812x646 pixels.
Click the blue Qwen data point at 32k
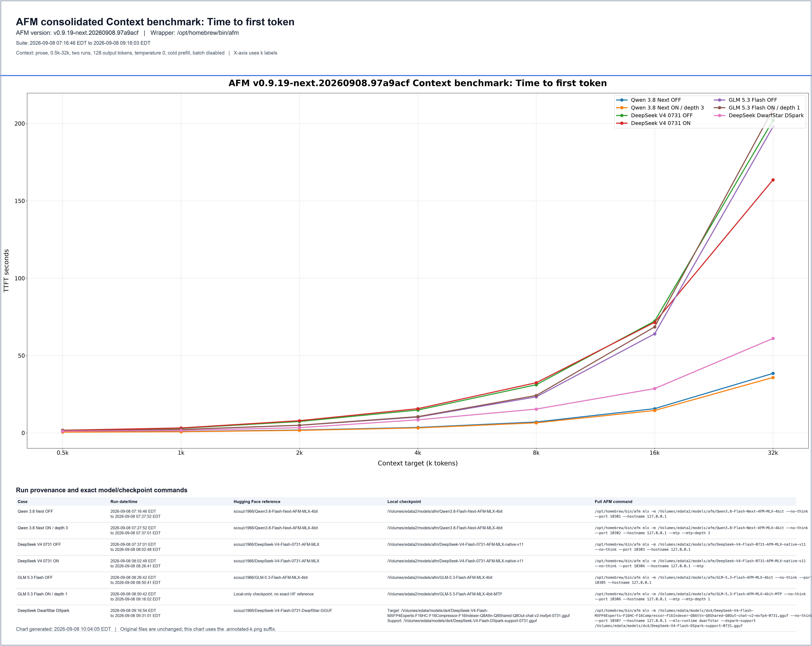tap(773, 374)
